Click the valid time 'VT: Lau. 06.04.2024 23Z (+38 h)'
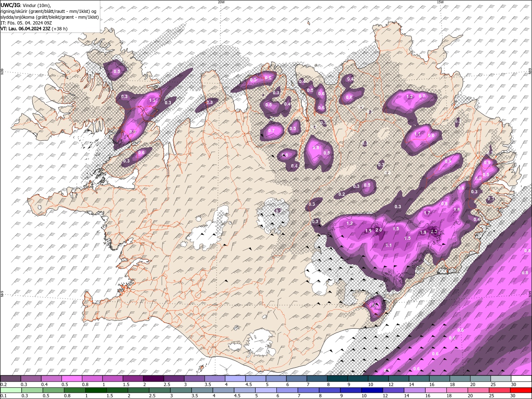Image resolution: width=532 pixels, height=399 pixels. click(x=34, y=29)
